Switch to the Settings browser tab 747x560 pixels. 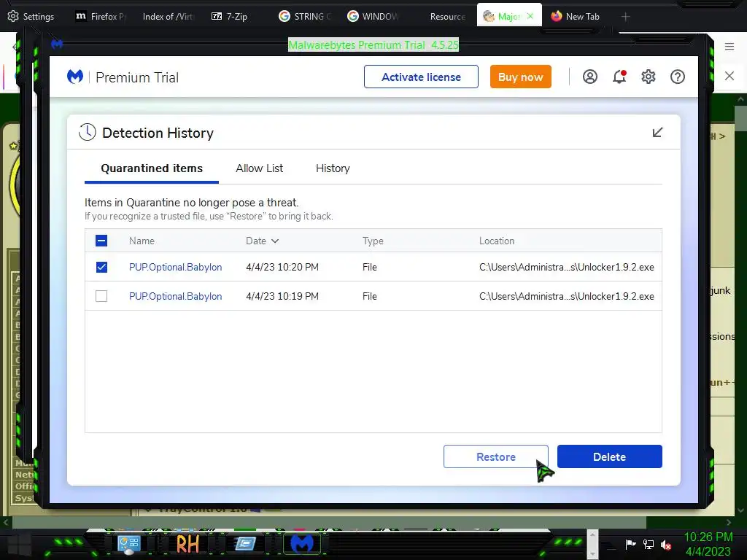pos(31,16)
